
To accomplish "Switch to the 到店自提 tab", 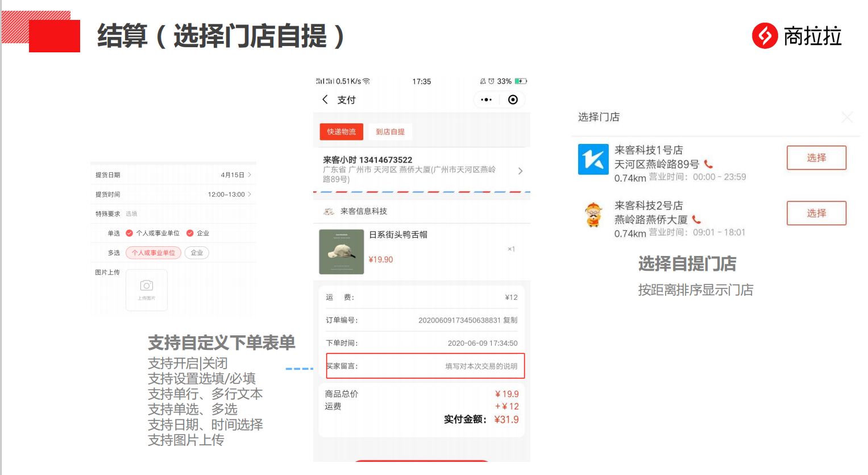I will (390, 131).
